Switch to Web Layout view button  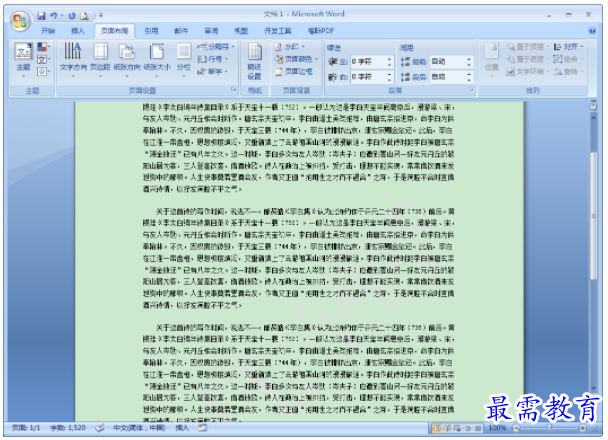point(458,428)
